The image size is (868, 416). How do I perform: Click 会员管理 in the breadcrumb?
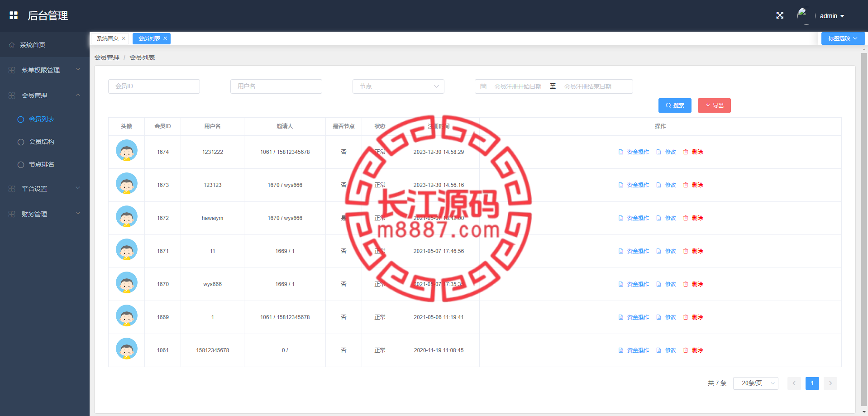tap(107, 57)
